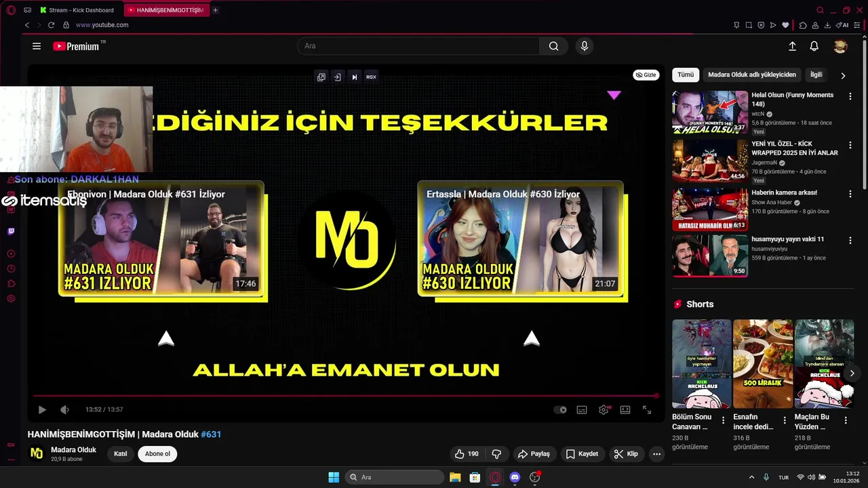Open Discord from the taskbar
868x488 pixels.
pyautogui.click(x=515, y=477)
